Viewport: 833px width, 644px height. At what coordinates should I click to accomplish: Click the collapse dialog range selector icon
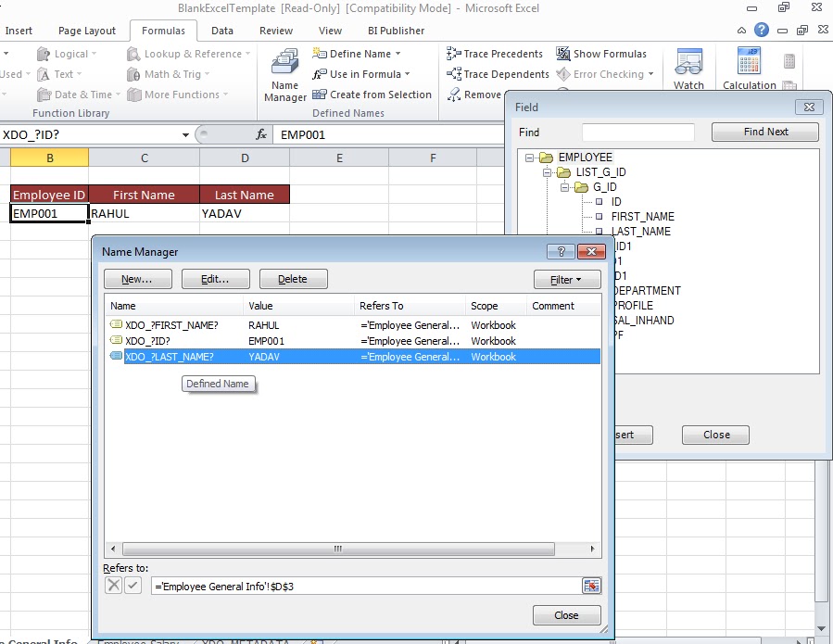point(591,586)
